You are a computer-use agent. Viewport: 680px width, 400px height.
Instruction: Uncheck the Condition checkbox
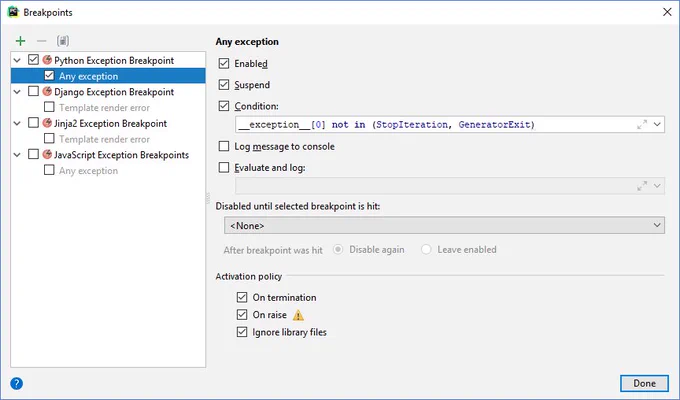tap(224, 106)
